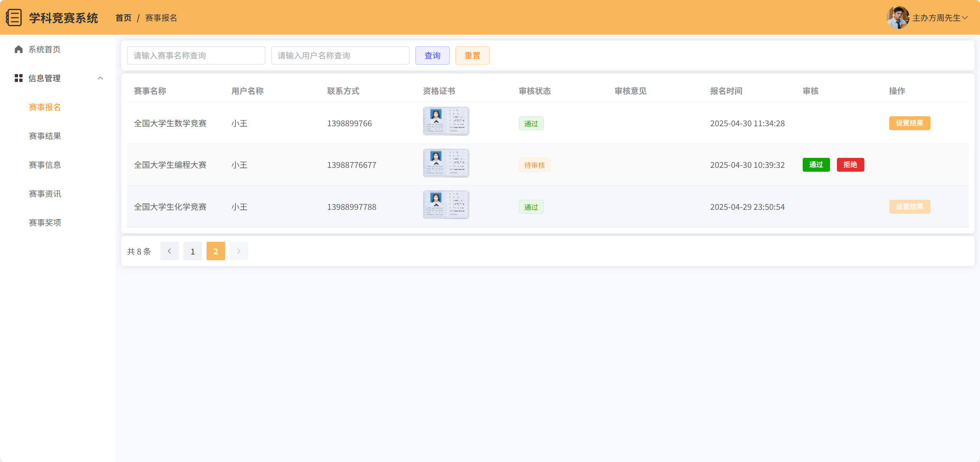980x462 pixels.
Task: Select 赛事奖项 in the sidebar
Action: click(45, 223)
